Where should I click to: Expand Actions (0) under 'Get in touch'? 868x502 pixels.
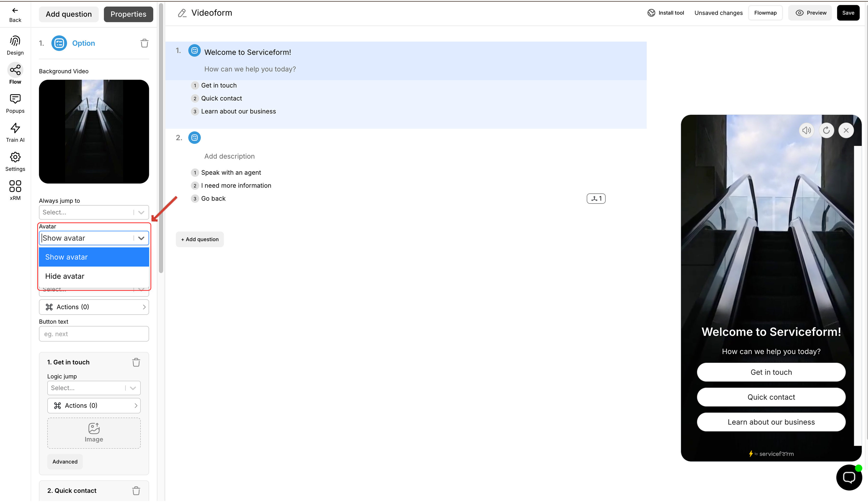pos(94,406)
